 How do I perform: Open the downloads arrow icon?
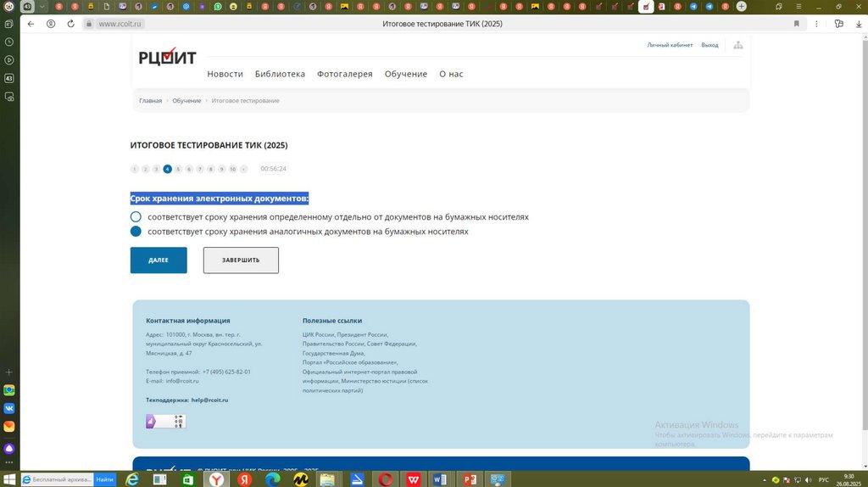click(x=859, y=24)
